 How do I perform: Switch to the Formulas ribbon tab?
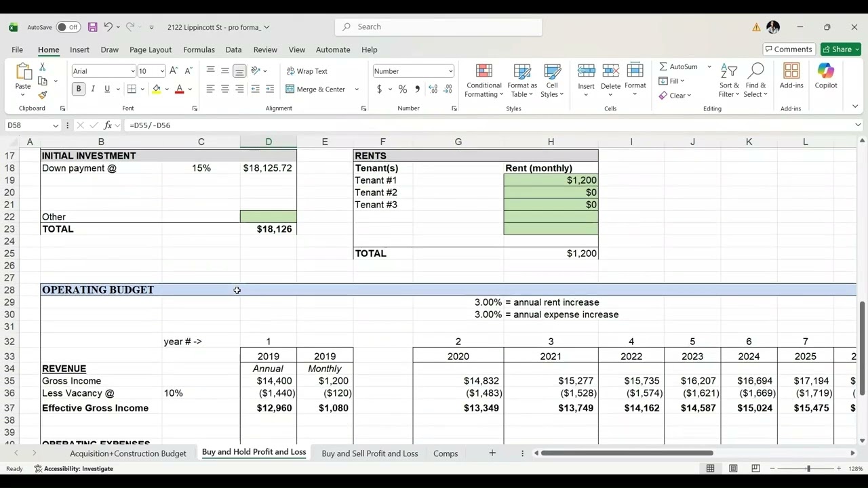click(199, 49)
